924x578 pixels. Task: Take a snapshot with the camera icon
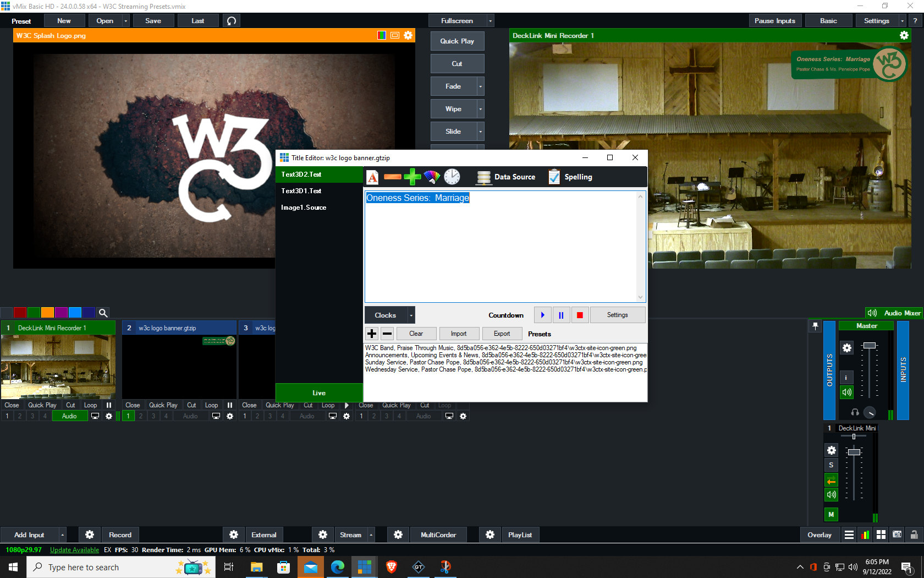(897, 535)
